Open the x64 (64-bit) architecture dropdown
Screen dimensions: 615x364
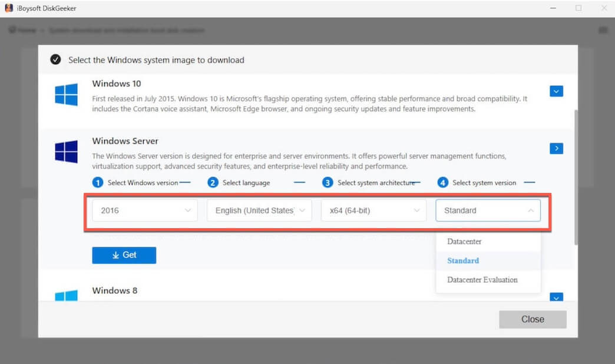(374, 211)
